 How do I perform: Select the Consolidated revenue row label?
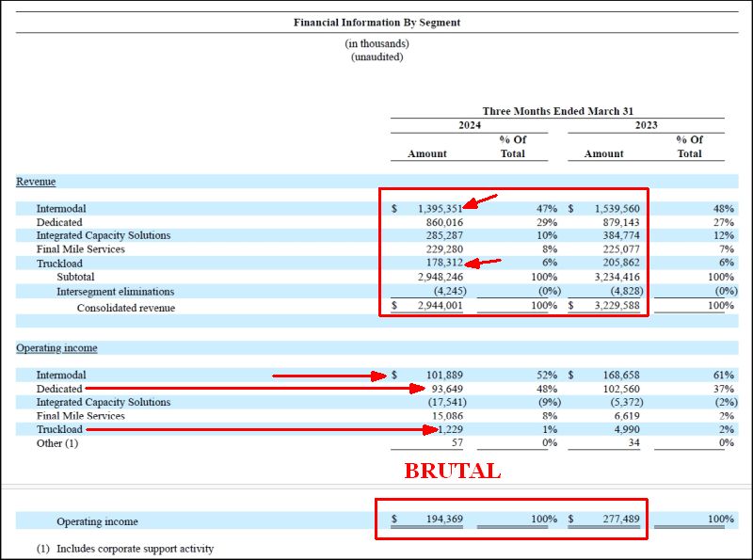(x=126, y=308)
